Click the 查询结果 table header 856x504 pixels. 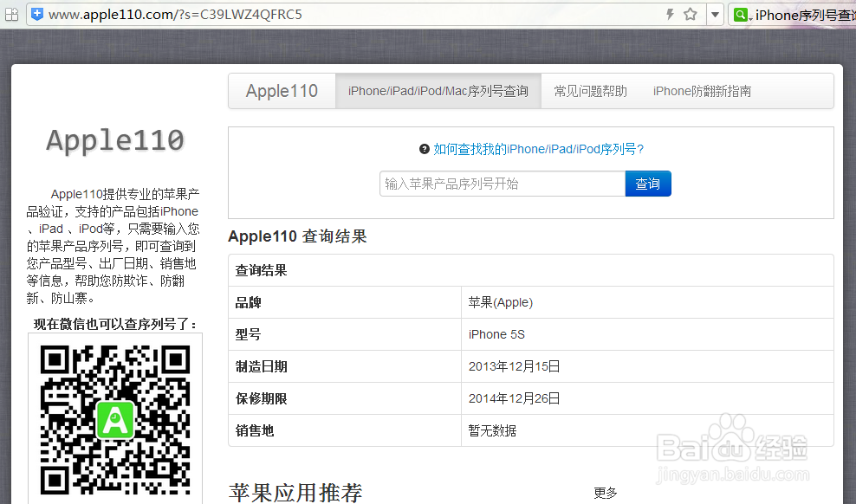[261, 270]
